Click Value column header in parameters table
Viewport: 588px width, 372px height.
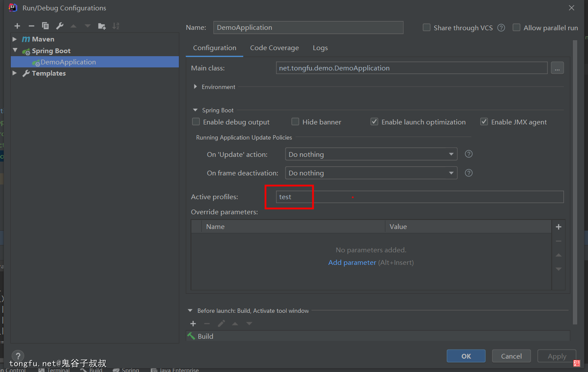tap(468, 226)
